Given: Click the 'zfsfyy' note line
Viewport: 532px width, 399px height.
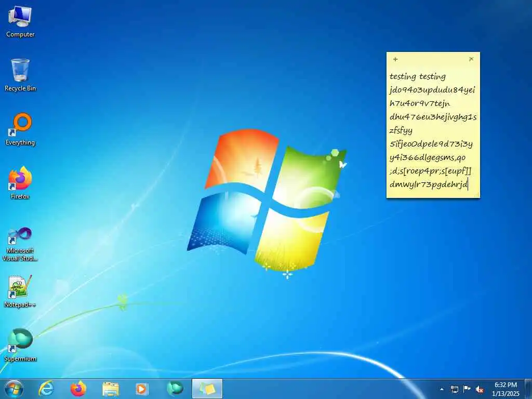Looking at the screenshot, I should coord(401,130).
